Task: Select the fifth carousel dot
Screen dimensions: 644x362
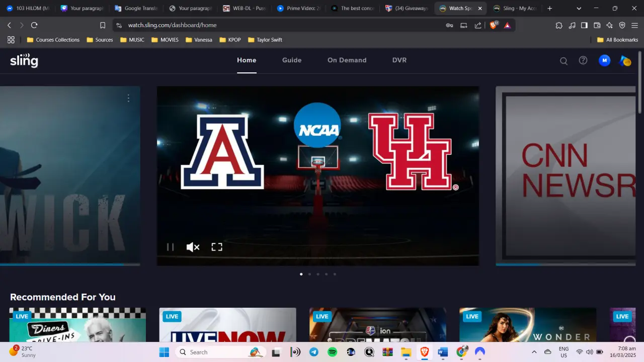Action: pos(335,274)
